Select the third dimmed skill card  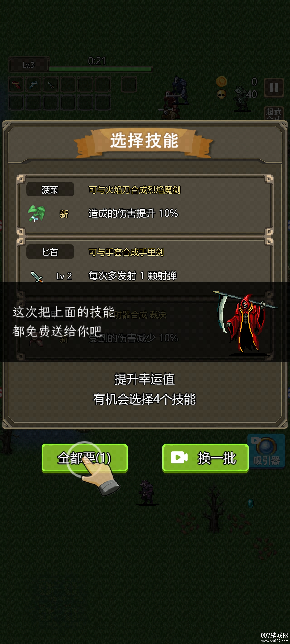point(145,328)
